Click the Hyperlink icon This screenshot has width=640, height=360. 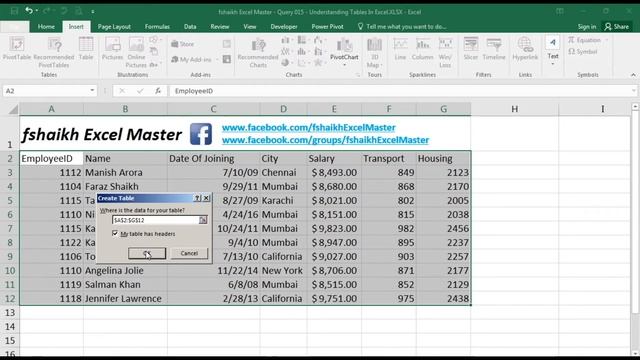pyautogui.click(x=525, y=49)
